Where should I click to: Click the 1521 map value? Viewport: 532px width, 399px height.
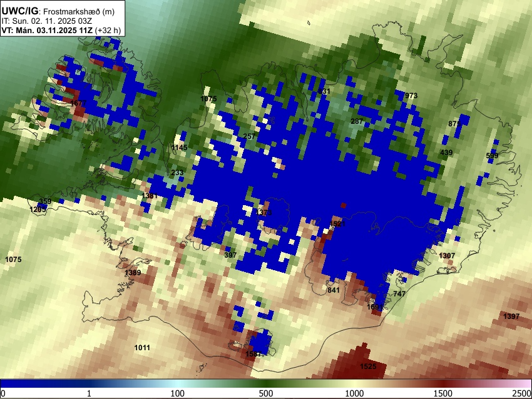(x=337, y=224)
